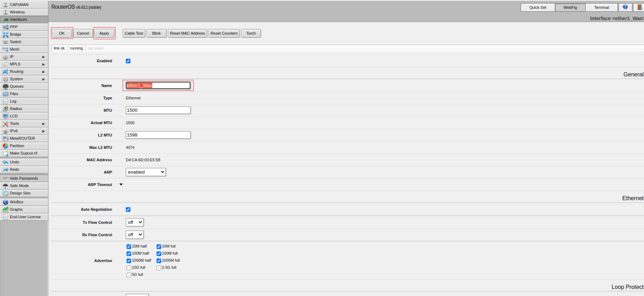Viewport: 644px width, 296px height.
Task: Run the Cable Test button
Action: [x=134, y=33]
